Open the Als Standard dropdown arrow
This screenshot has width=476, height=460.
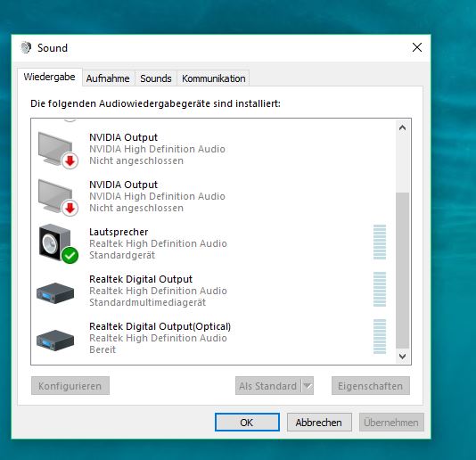308,386
